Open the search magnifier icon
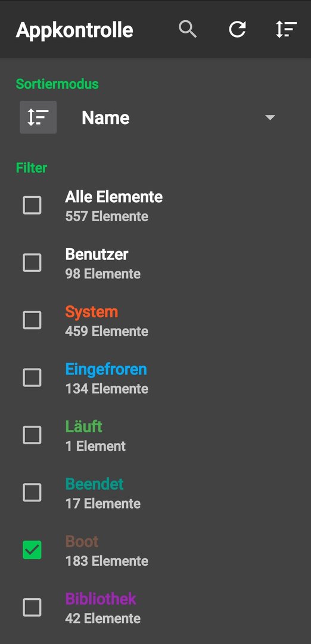Viewport: 311px width, 644px height. point(188,30)
